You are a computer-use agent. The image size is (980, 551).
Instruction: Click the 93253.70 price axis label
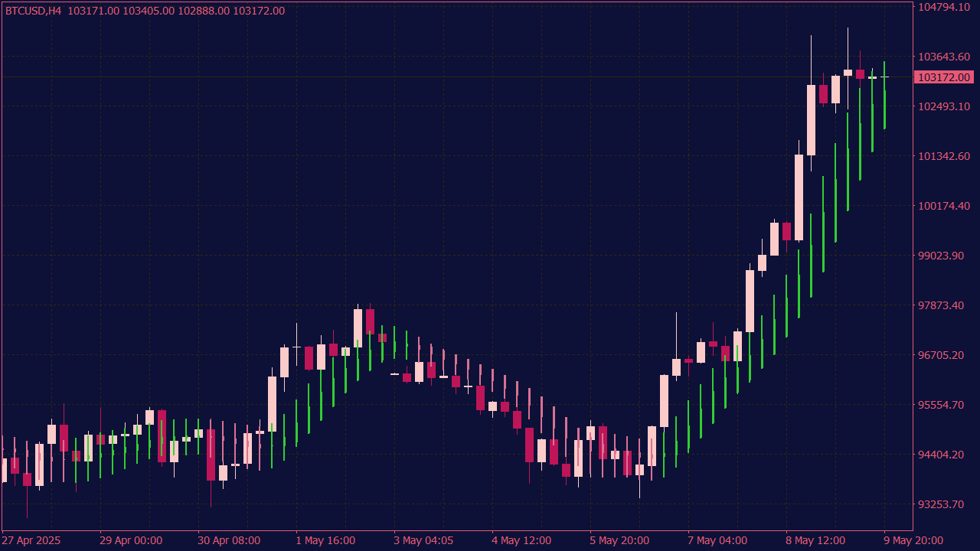click(944, 504)
